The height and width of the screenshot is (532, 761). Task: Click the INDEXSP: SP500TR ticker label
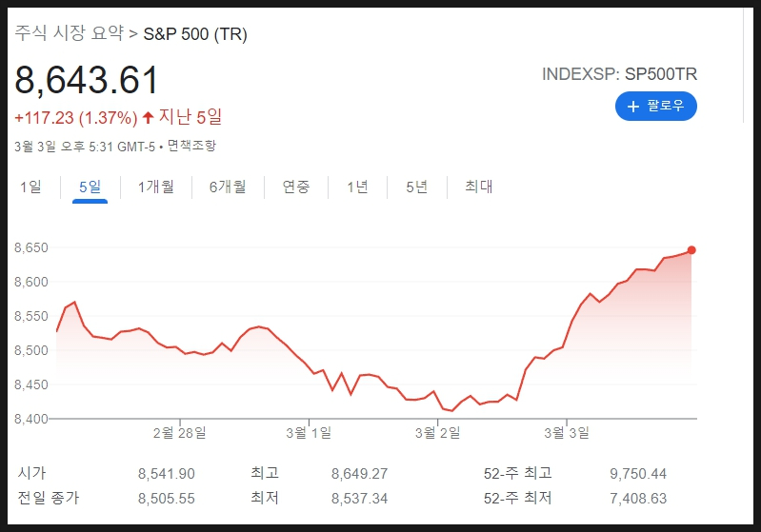pos(619,74)
